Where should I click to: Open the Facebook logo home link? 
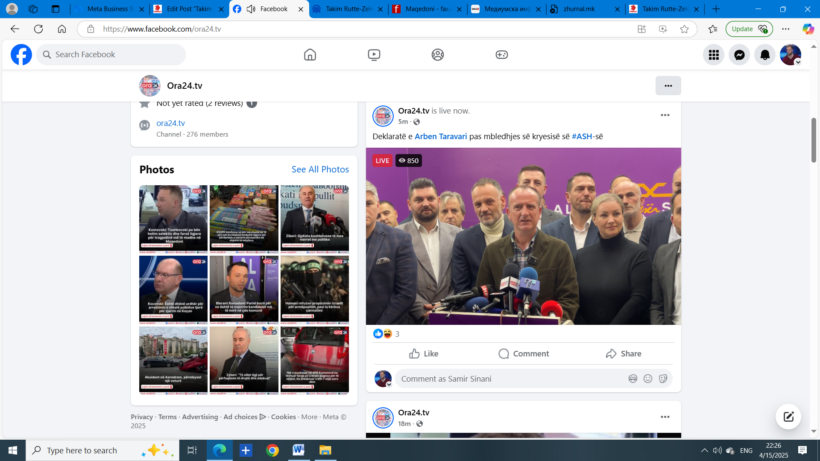tap(21, 54)
